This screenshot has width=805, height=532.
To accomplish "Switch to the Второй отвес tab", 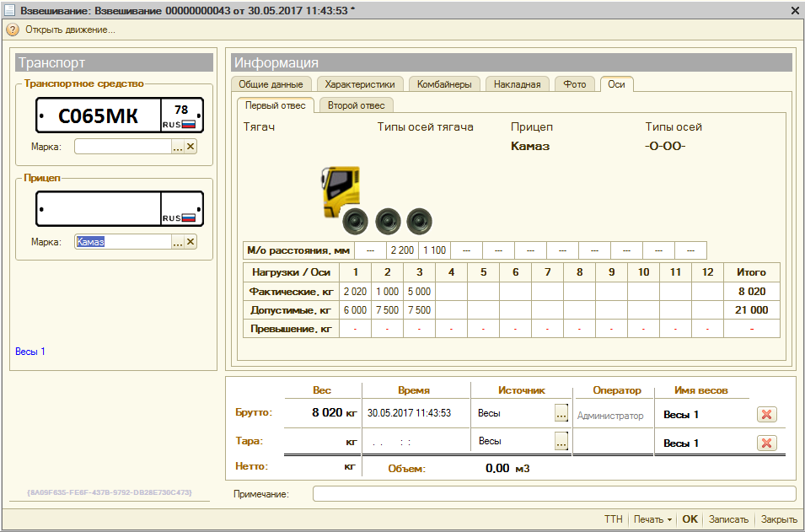I will coord(356,105).
